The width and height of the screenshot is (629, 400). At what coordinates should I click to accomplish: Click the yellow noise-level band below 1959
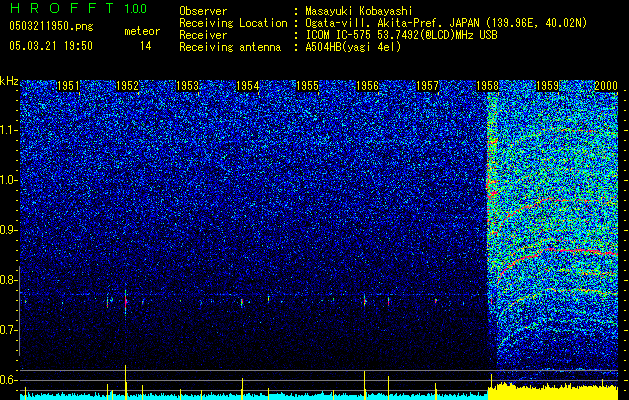(553, 392)
